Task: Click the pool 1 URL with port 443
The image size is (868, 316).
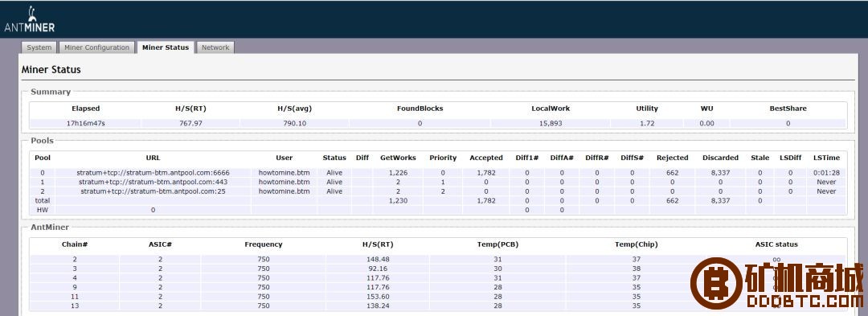Action: (x=154, y=182)
